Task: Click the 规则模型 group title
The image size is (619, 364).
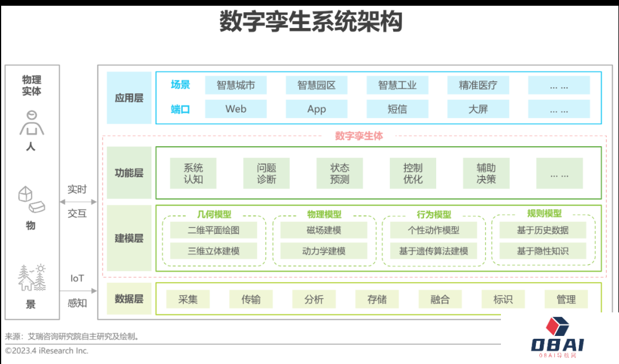Action: tap(544, 214)
